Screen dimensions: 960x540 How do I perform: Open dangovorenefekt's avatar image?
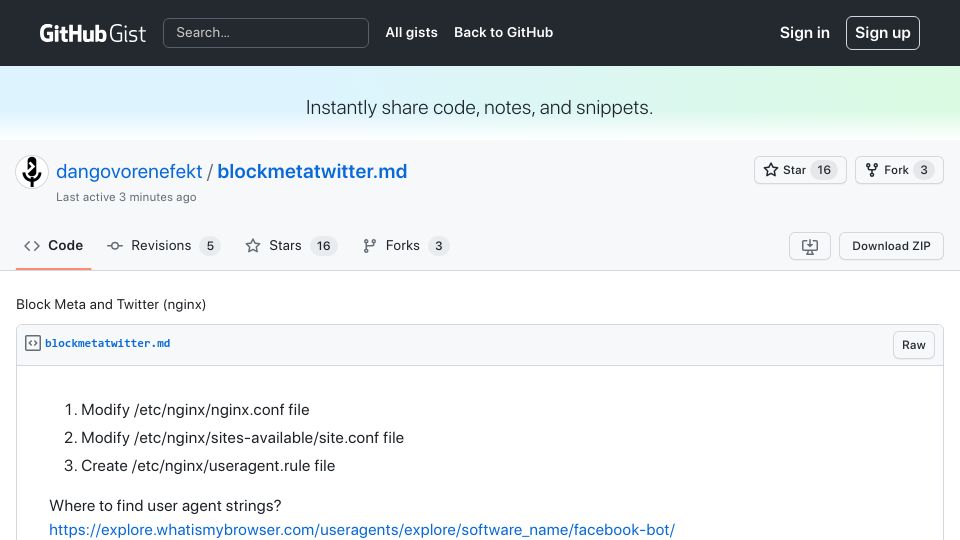[x=32, y=171]
